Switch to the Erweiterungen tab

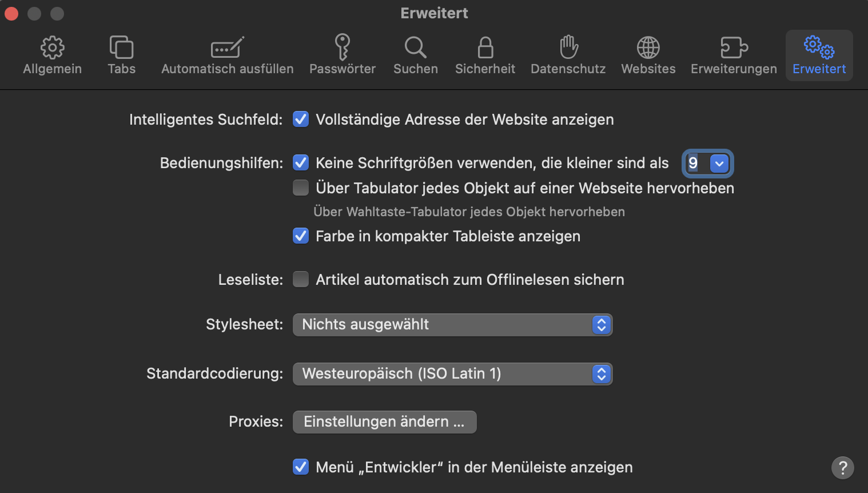click(x=734, y=55)
